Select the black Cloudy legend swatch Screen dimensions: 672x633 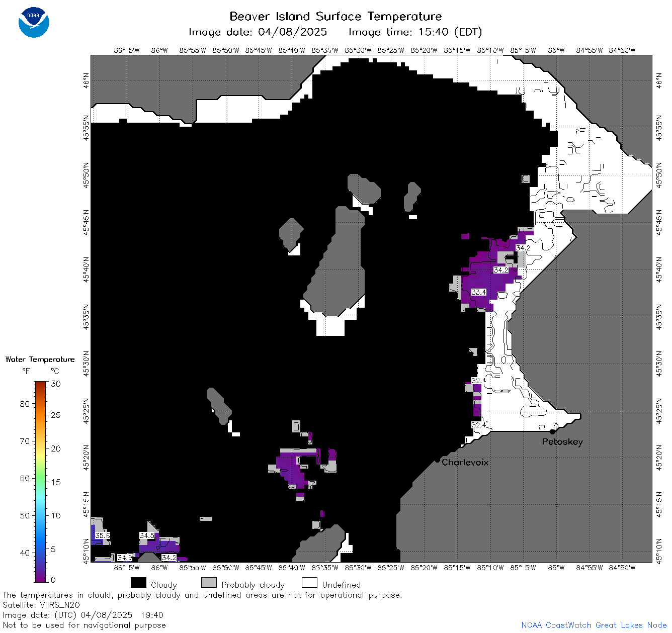click(138, 583)
